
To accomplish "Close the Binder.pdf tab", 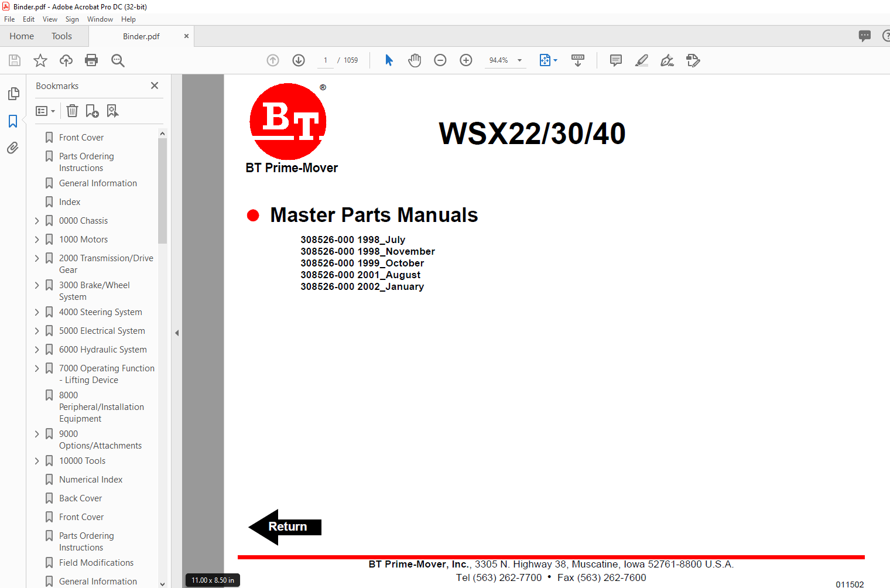I will 186,36.
